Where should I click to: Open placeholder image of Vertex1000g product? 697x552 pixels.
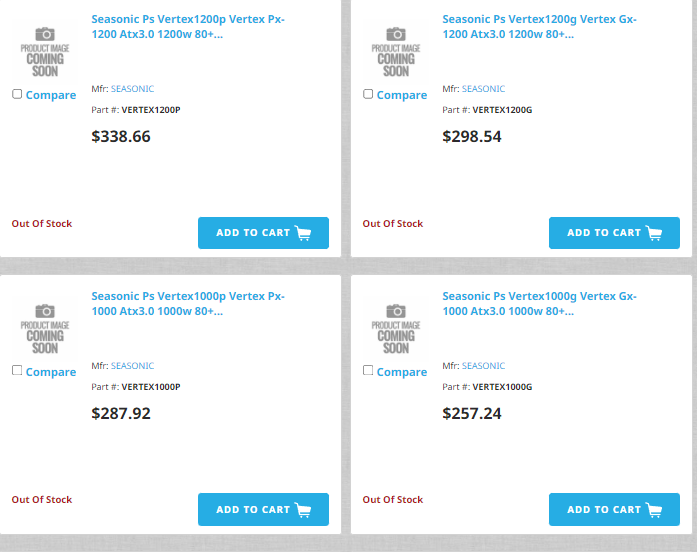pos(396,328)
